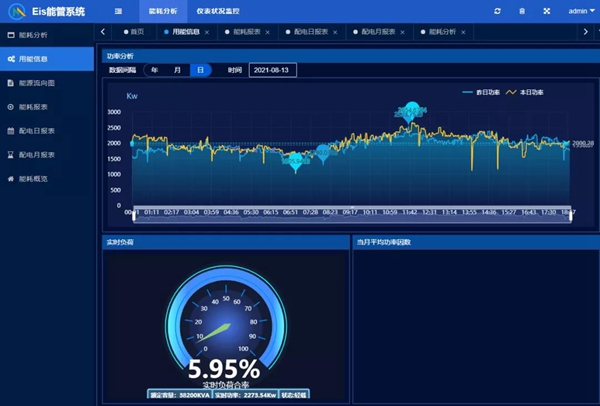Image resolution: width=600 pixels, height=406 pixels.
Task: Close the 配电月报表 page tab
Action: click(403, 32)
